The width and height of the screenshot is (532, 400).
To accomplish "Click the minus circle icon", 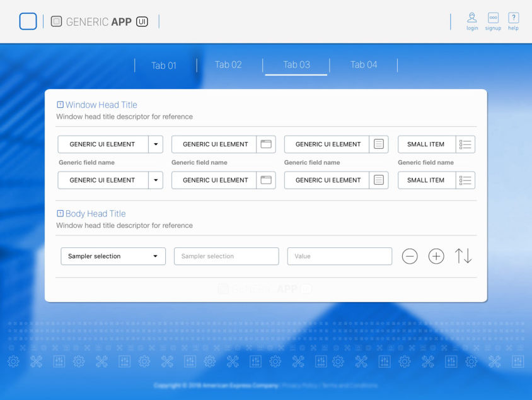I will pos(410,256).
